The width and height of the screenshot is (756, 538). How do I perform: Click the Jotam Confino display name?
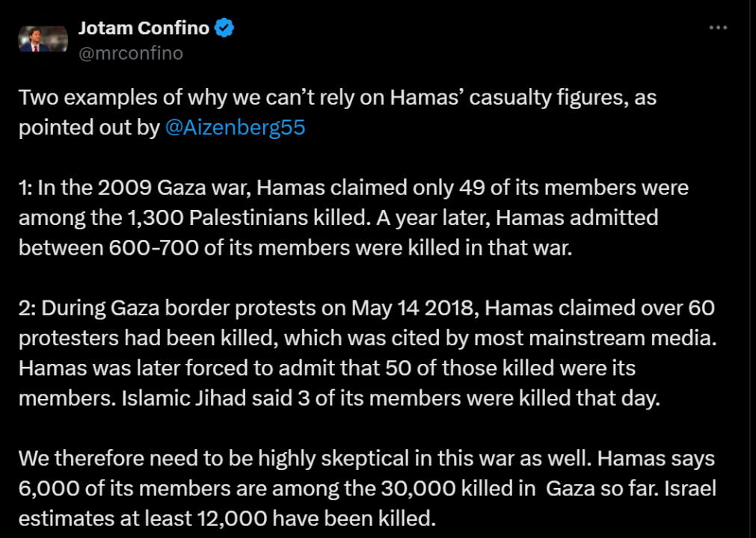pos(144,28)
